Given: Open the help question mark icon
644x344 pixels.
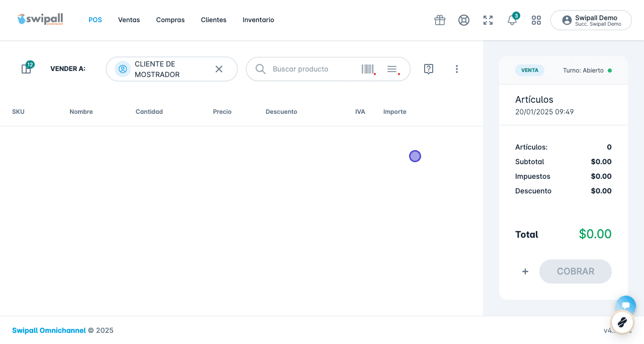Looking at the screenshot, I should click(x=429, y=69).
